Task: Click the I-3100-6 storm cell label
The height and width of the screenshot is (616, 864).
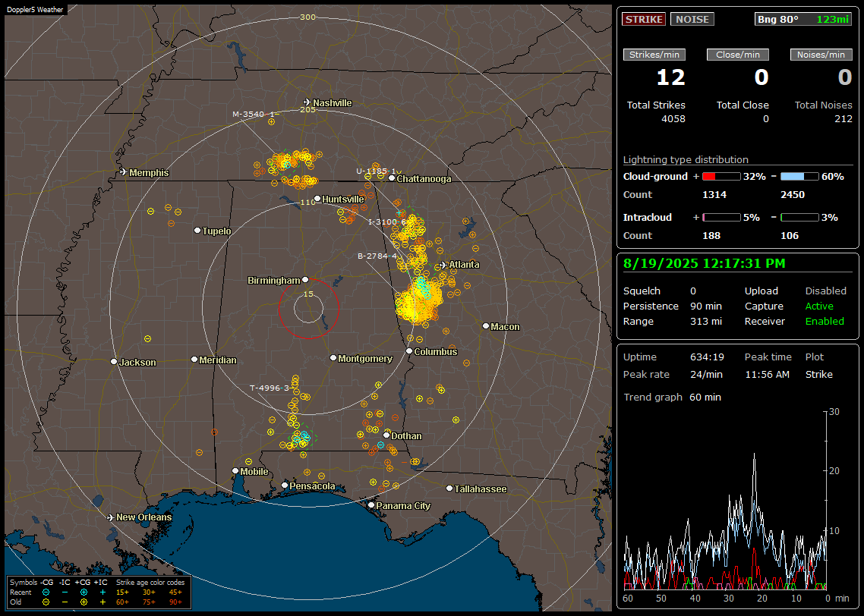Action: point(387,222)
